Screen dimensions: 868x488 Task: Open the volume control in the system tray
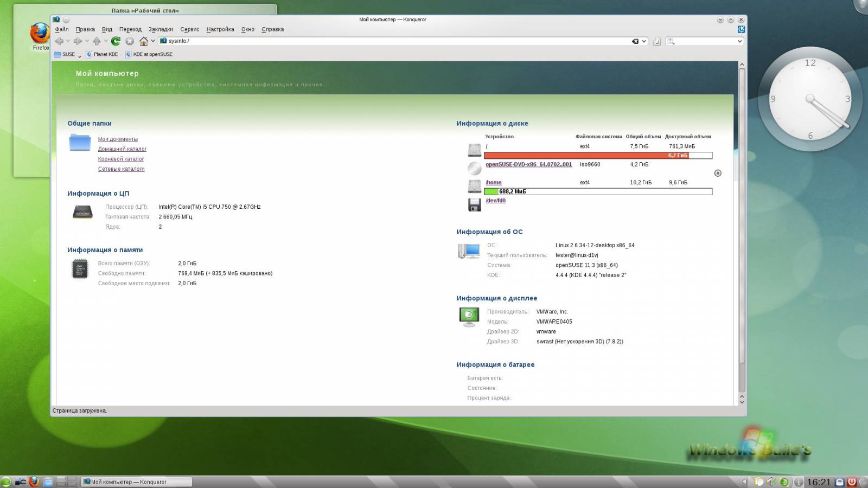pos(770,481)
